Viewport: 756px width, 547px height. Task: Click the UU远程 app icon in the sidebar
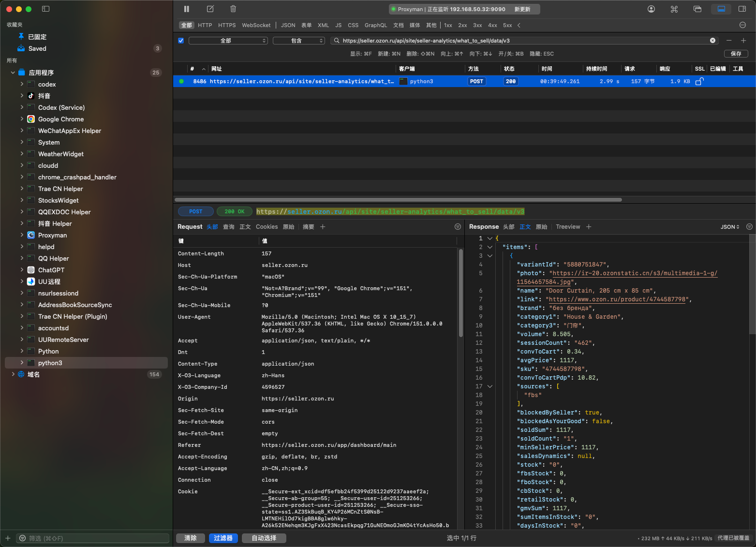click(31, 281)
